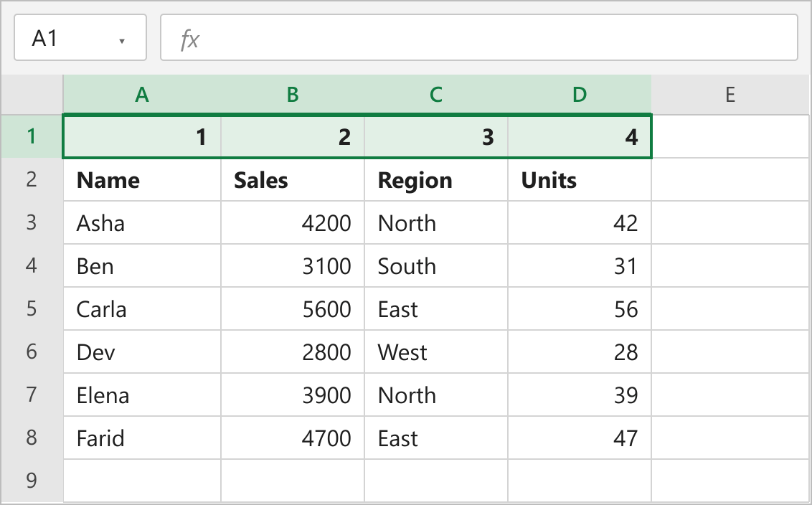Select the cell with 3100
The height and width of the screenshot is (505, 812).
click(293, 265)
